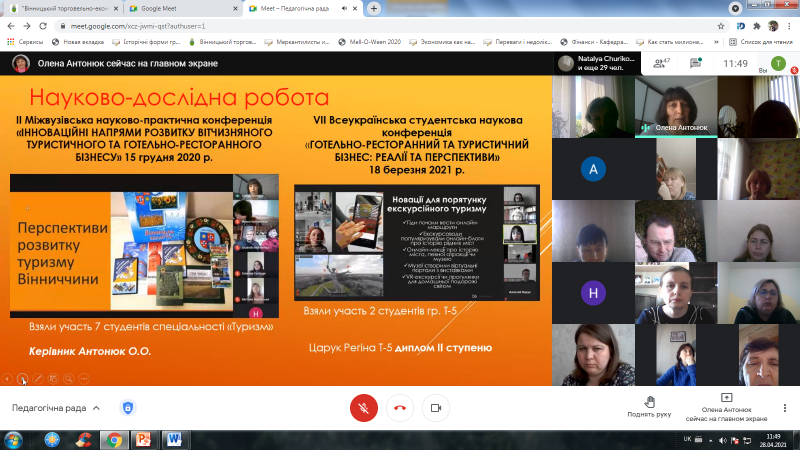
Task: Click the presentation share icon above Олена Антонюк
Action: pos(727,397)
